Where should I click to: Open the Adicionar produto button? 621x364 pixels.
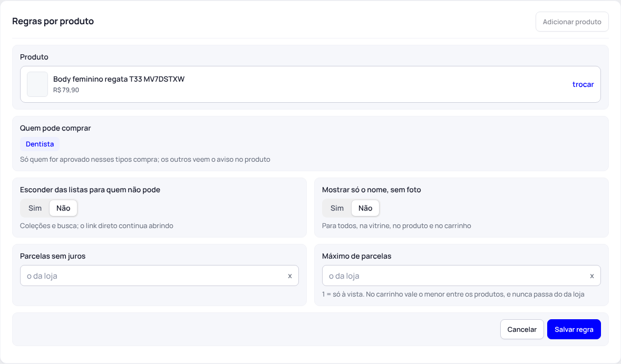572,22
